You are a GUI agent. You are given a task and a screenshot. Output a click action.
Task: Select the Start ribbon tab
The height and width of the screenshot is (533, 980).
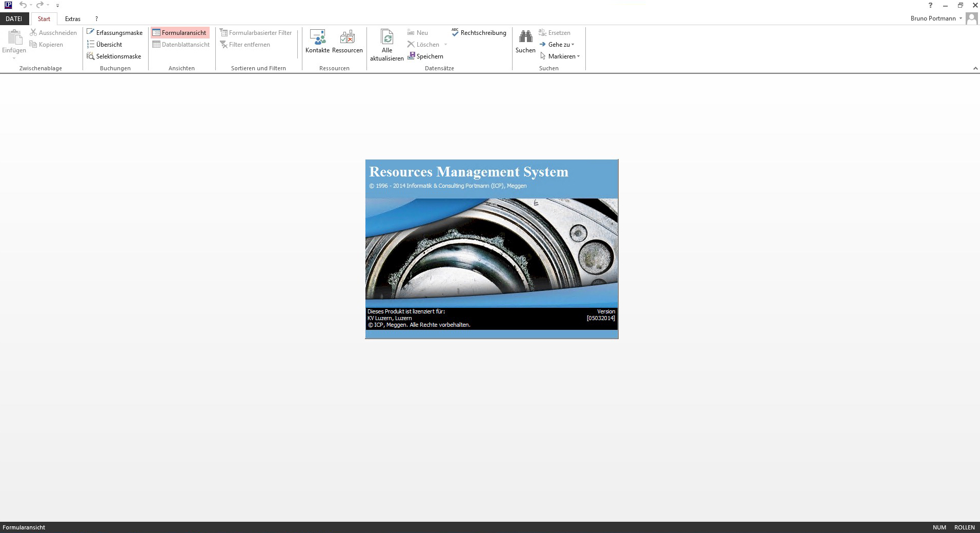point(44,18)
